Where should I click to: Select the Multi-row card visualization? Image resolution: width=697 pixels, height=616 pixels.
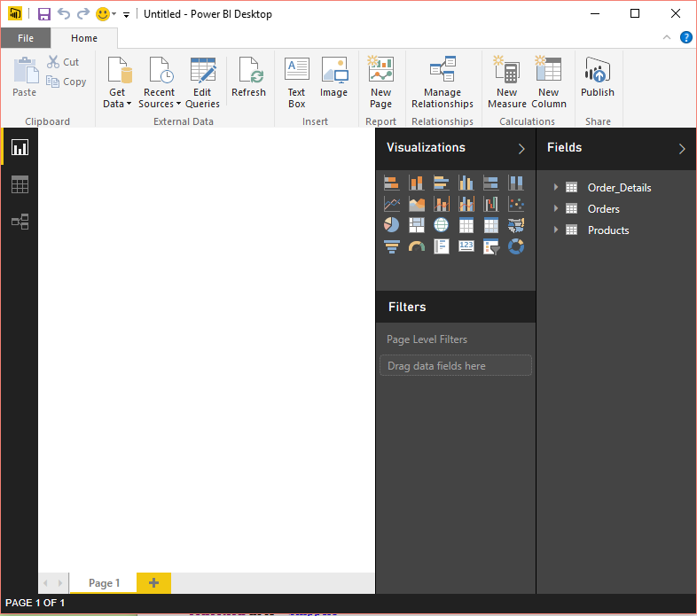pos(441,246)
